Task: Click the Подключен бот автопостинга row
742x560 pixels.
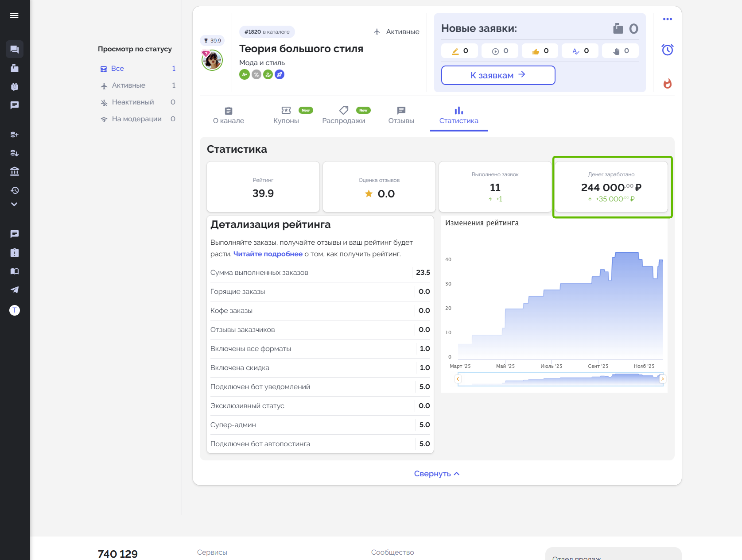Action: pyautogui.click(x=320, y=444)
